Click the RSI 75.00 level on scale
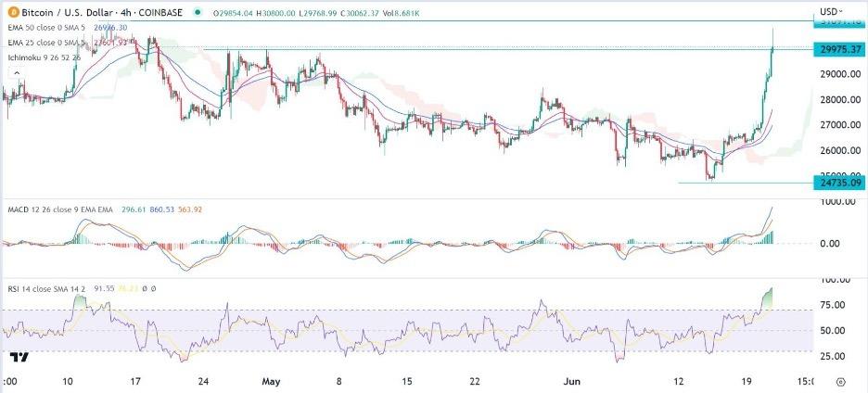This screenshot has width=868, height=393. tap(838, 305)
